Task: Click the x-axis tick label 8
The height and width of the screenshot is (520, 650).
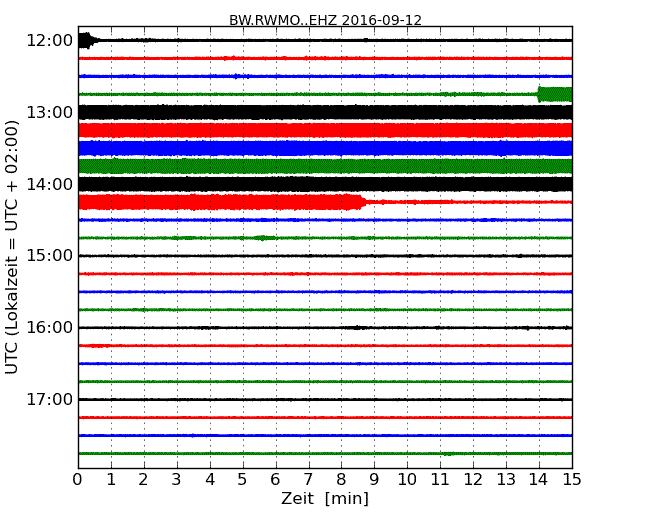Action: click(x=341, y=479)
